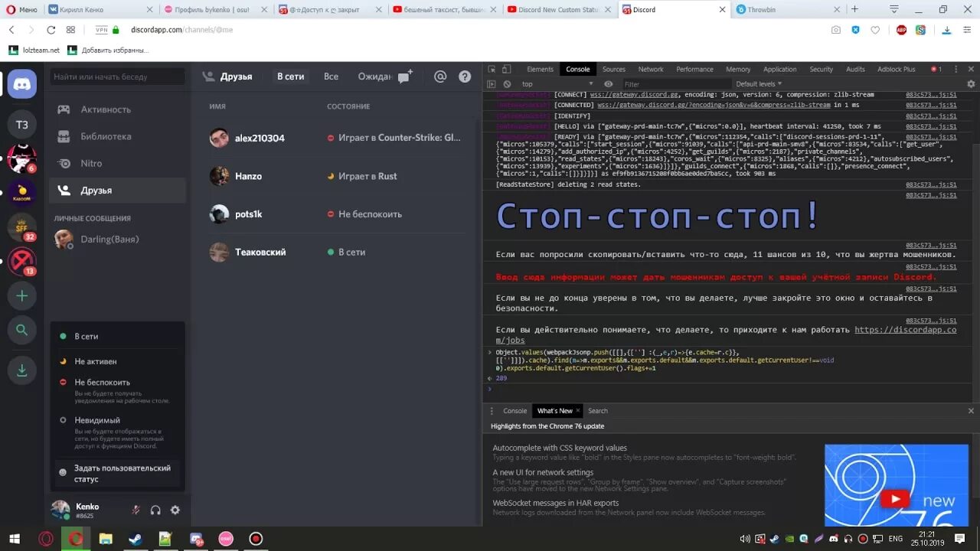The image size is (980, 551).
Task: Show the Все friends tab
Action: click(331, 77)
